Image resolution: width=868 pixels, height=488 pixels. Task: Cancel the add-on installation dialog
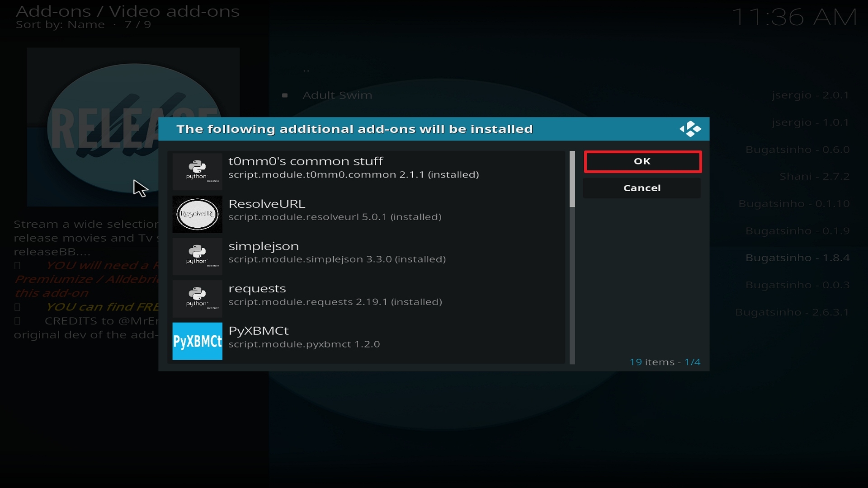pyautogui.click(x=642, y=188)
